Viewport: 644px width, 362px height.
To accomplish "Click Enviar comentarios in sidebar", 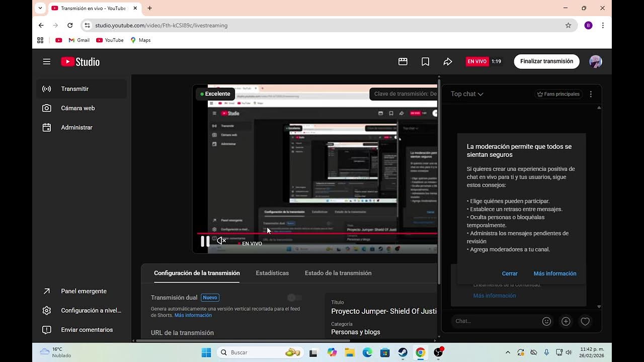I will coord(82,330).
